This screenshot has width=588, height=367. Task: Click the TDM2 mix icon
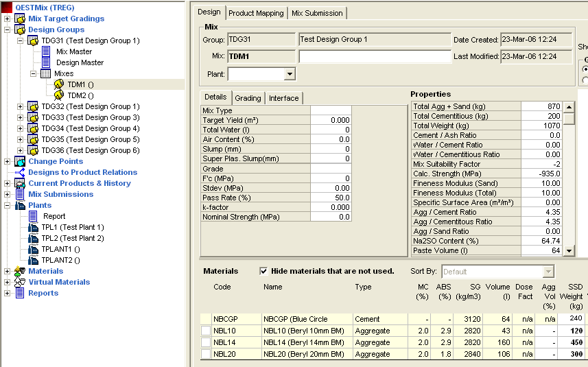(59, 95)
